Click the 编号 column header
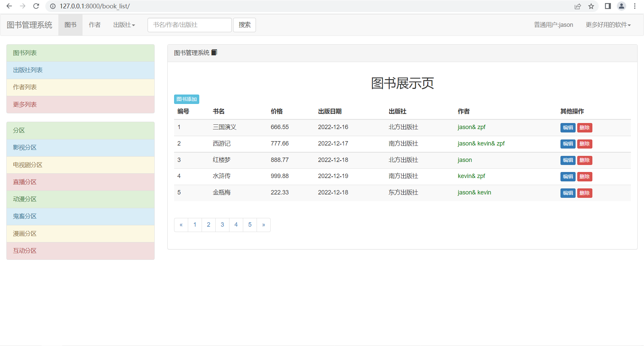 tap(183, 111)
